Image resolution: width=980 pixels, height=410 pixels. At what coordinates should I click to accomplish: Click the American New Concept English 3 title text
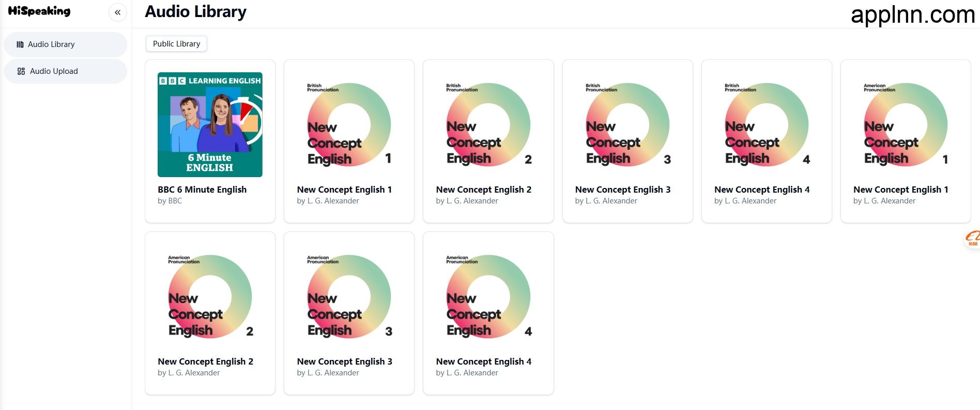pos(344,361)
